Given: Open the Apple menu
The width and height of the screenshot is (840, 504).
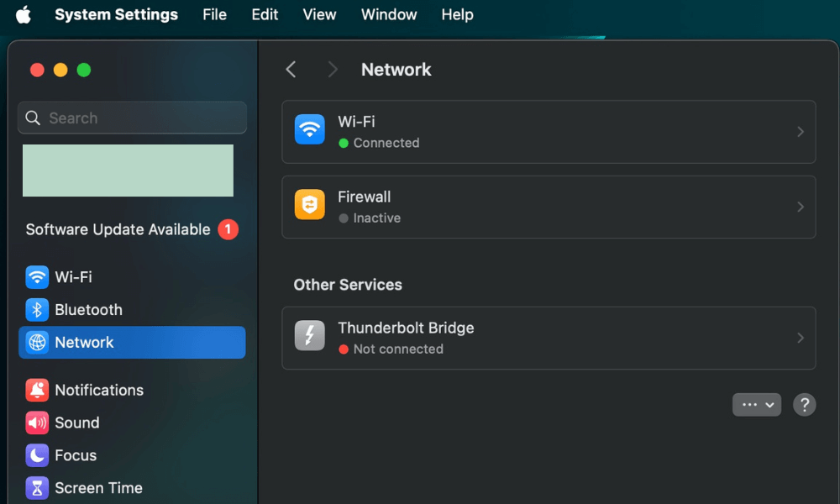Looking at the screenshot, I should pyautogui.click(x=24, y=15).
